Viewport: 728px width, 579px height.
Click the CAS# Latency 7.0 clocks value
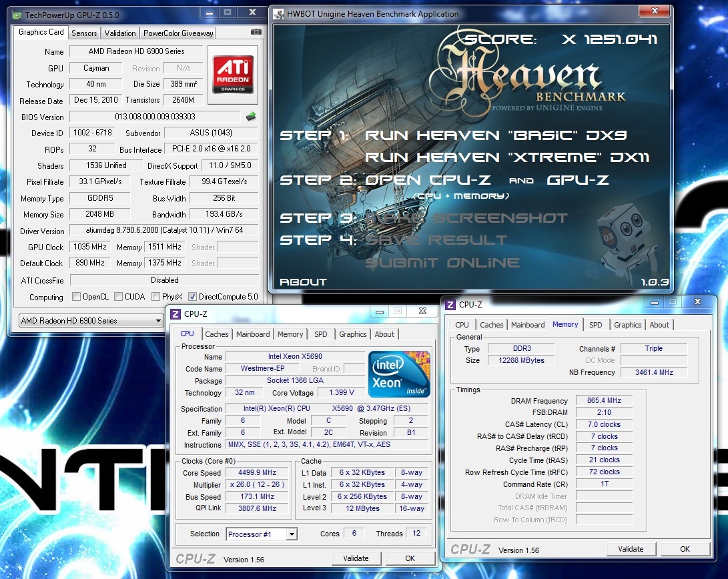(x=604, y=424)
